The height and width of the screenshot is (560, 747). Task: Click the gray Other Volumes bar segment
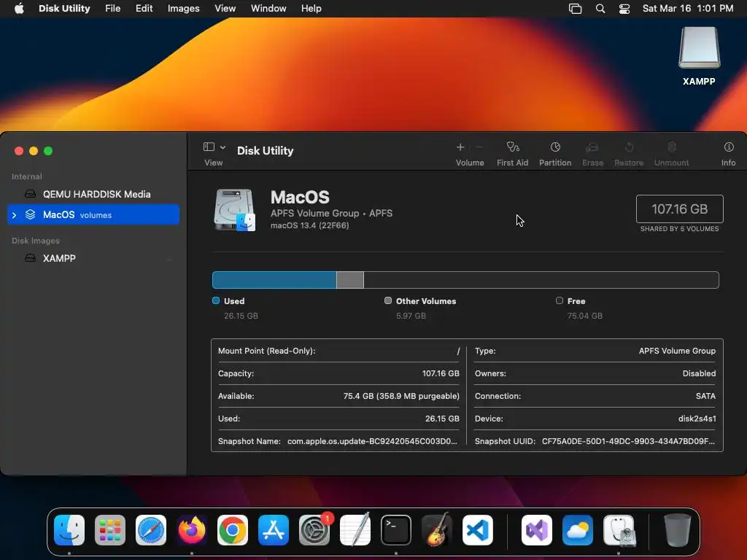click(350, 280)
